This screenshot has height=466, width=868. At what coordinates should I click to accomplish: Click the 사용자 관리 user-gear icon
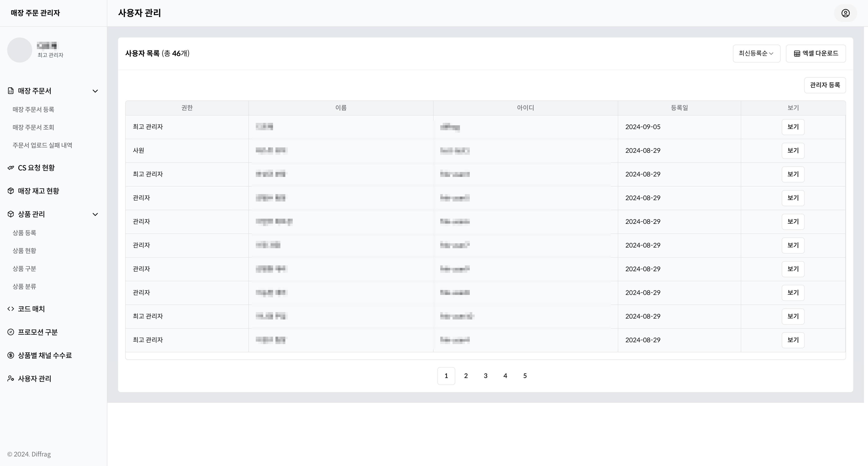point(11,378)
